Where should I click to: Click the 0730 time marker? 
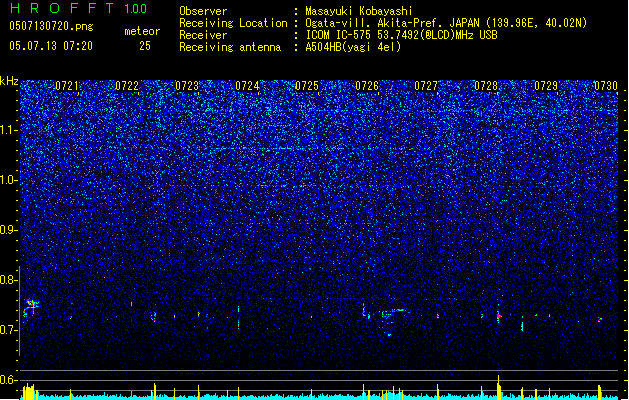tap(606, 86)
